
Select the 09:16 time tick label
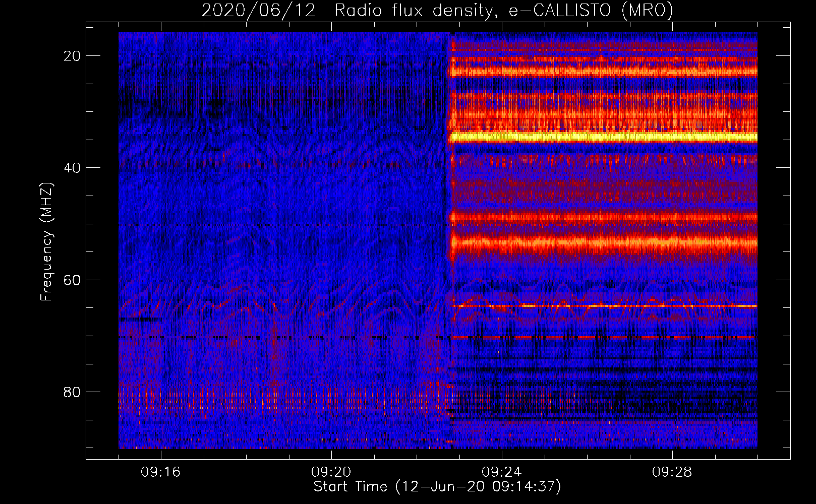pyautogui.click(x=161, y=472)
